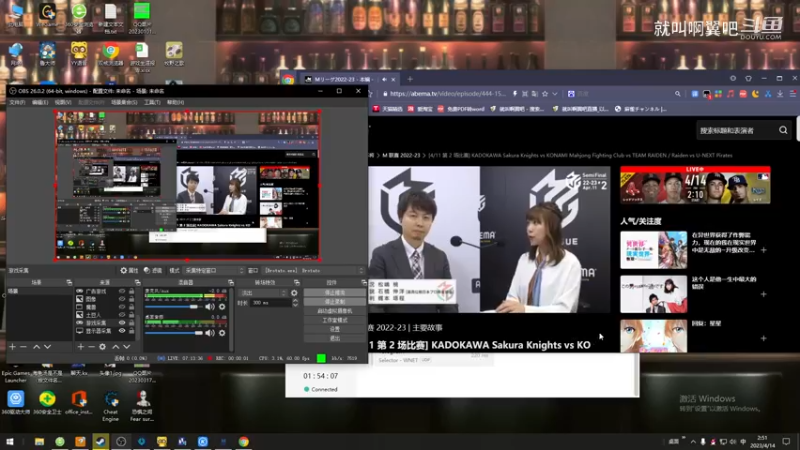Viewport: 800px width, 450px height.
Task: Click the abema search magnifier icon
Action: 783,130
